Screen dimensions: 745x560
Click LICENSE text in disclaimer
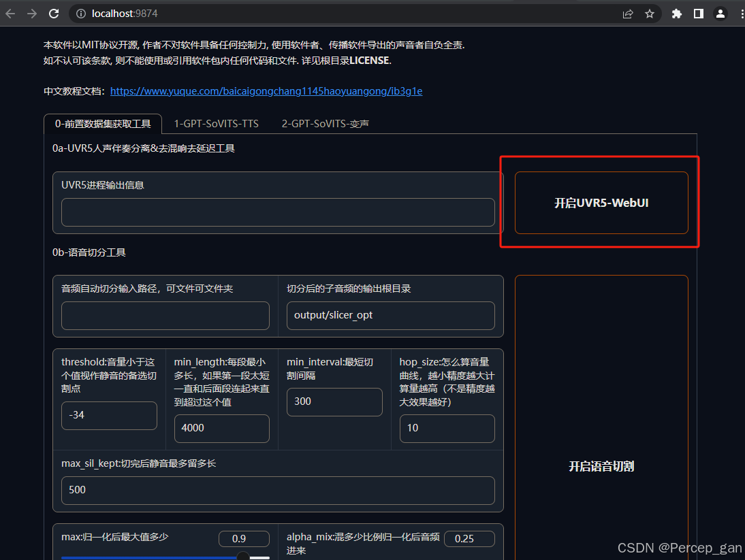click(369, 61)
